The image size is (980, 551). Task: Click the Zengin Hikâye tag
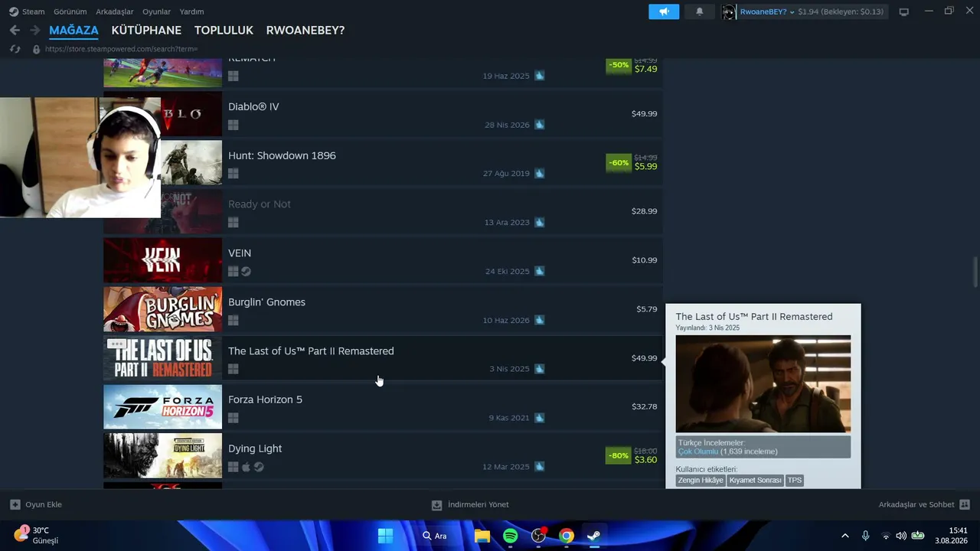(701, 481)
